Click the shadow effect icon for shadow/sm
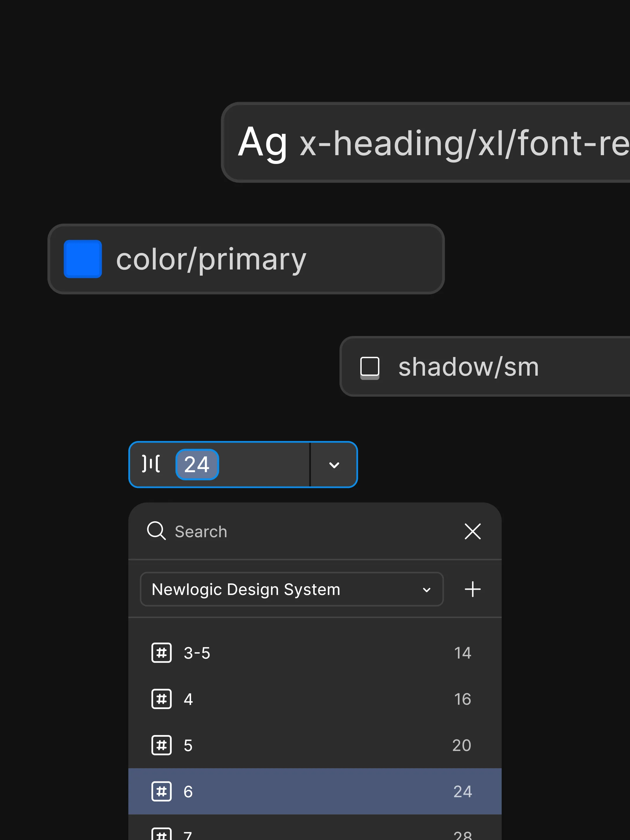This screenshot has height=840, width=630. click(x=370, y=367)
